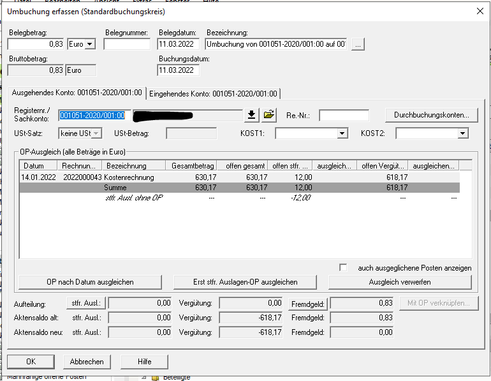The image size is (491, 381).
Task: Focus the Belegbetrag input field
Action: pos(36,44)
